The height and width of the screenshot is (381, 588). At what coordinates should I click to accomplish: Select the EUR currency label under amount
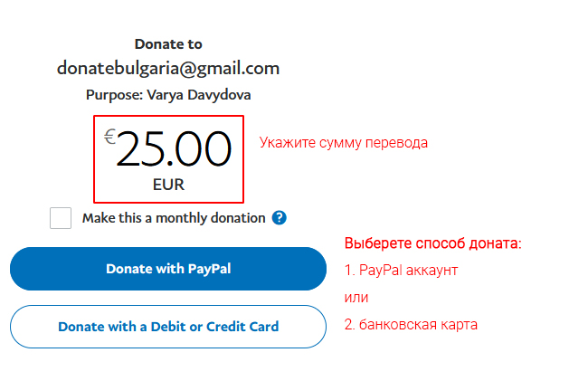[x=168, y=185]
